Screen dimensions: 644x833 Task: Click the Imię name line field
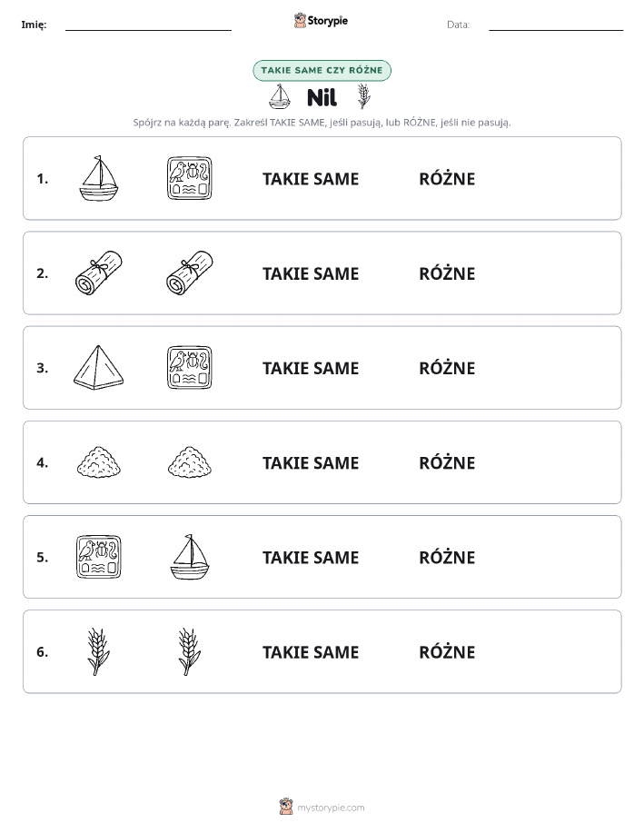148,25
